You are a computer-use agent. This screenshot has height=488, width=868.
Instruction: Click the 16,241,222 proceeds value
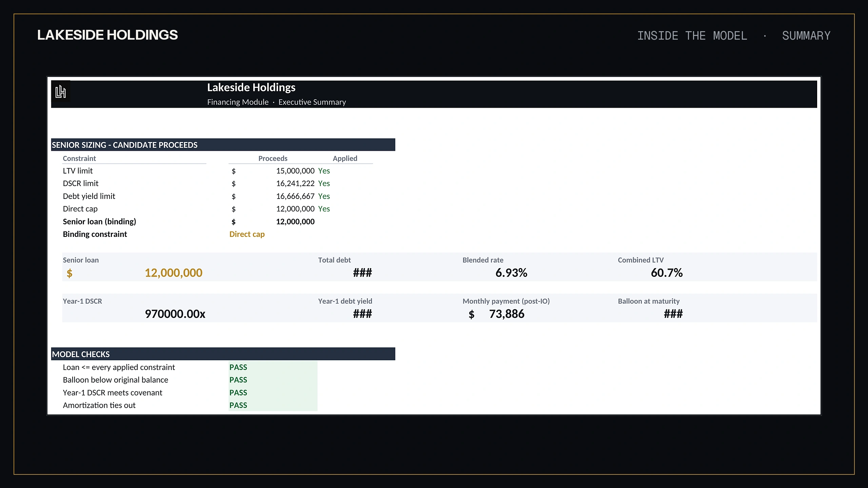pos(295,183)
